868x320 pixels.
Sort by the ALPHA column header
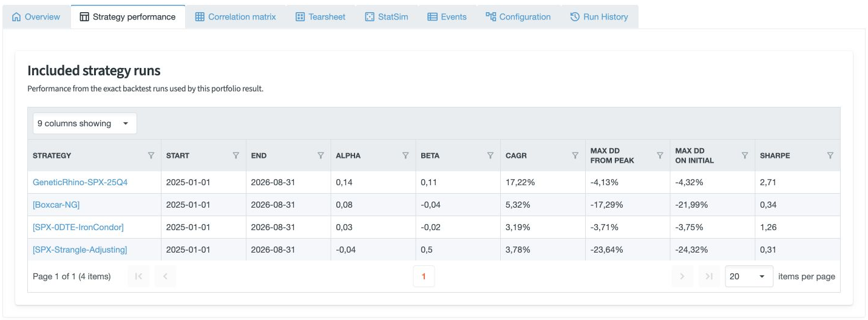point(348,155)
